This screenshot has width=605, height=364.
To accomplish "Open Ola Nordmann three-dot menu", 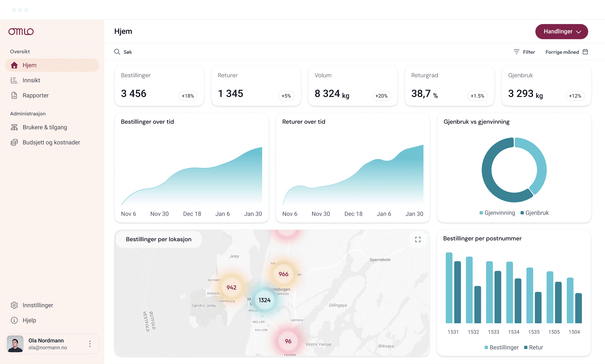I will point(90,344).
